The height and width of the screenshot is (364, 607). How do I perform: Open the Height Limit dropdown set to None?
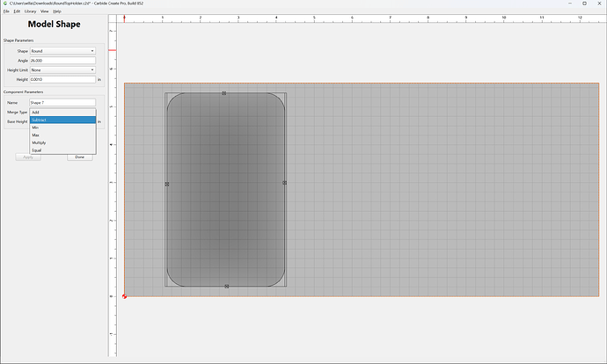(x=62, y=70)
